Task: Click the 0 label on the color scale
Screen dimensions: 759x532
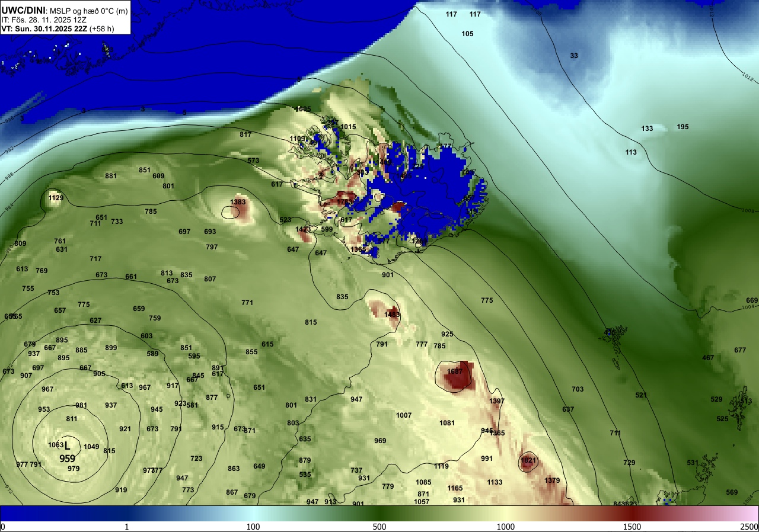Action: (3, 526)
